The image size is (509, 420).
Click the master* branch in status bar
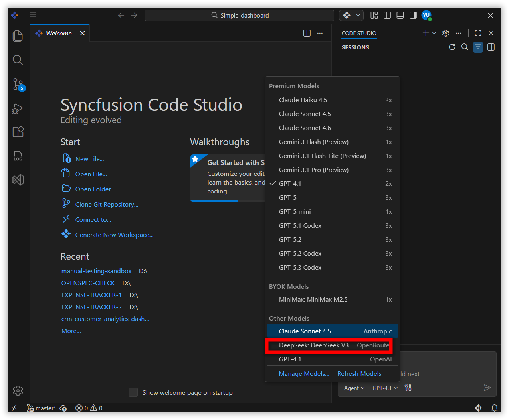pos(42,408)
